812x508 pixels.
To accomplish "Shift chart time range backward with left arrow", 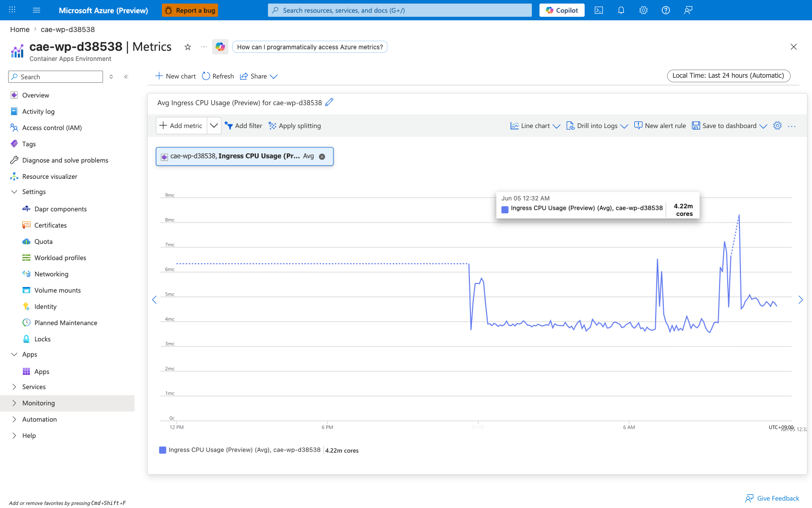I will (154, 300).
